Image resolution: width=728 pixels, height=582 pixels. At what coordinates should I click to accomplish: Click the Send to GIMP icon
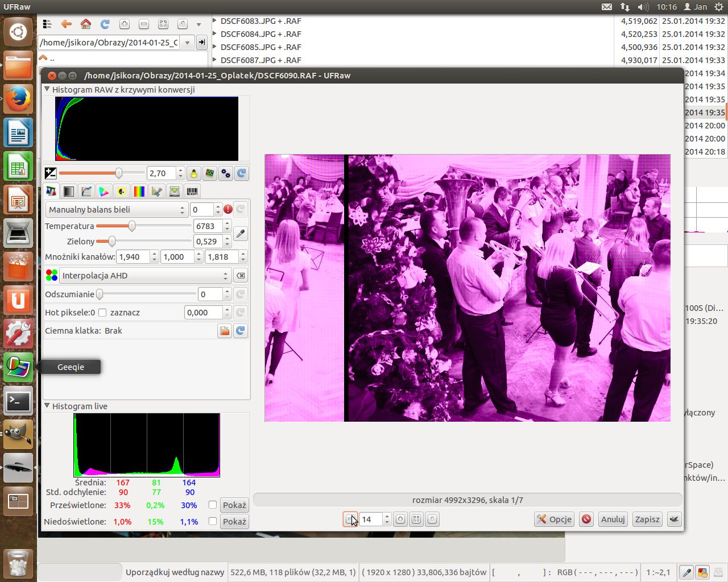tap(675, 519)
